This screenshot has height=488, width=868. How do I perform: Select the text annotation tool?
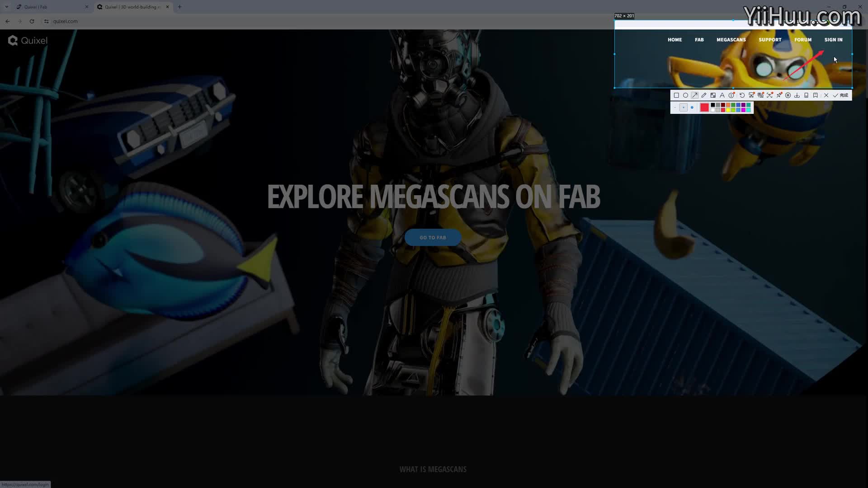722,95
